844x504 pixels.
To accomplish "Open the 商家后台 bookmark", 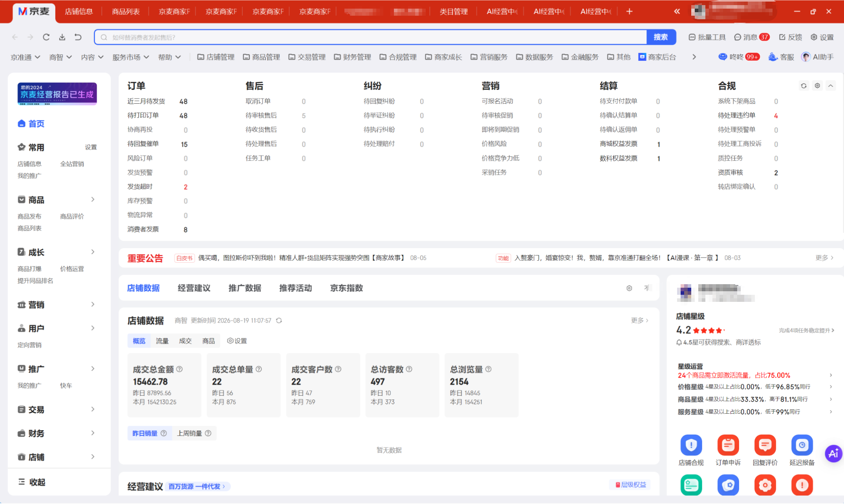I will [x=657, y=57].
